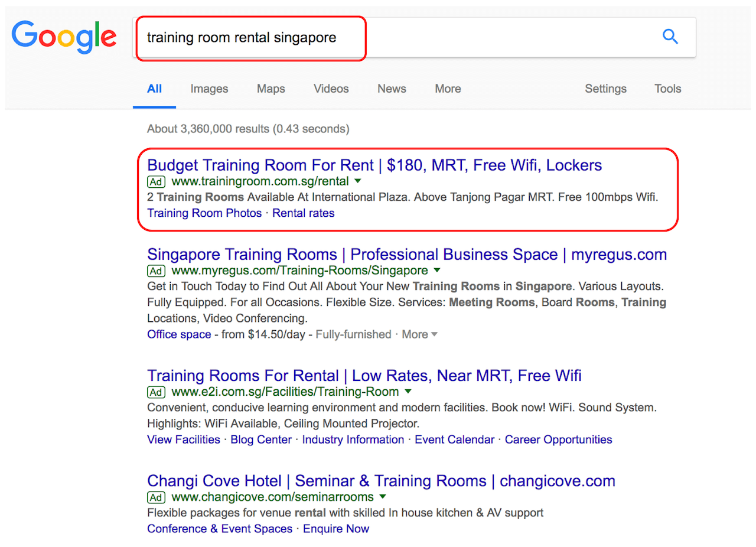Image resolution: width=756 pixels, height=547 pixels.
Task: Click the Ad badge beside changicove.com URL
Action: pos(156,497)
